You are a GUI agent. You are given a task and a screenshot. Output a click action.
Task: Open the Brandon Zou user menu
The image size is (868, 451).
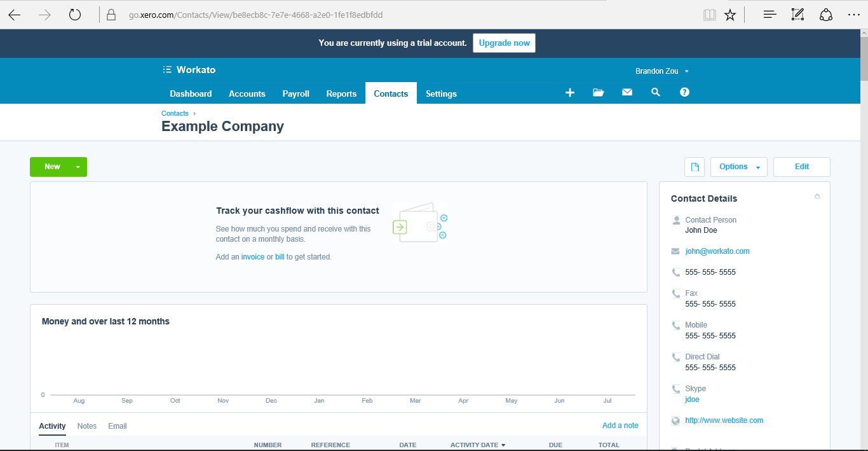pyautogui.click(x=661, y=71)
